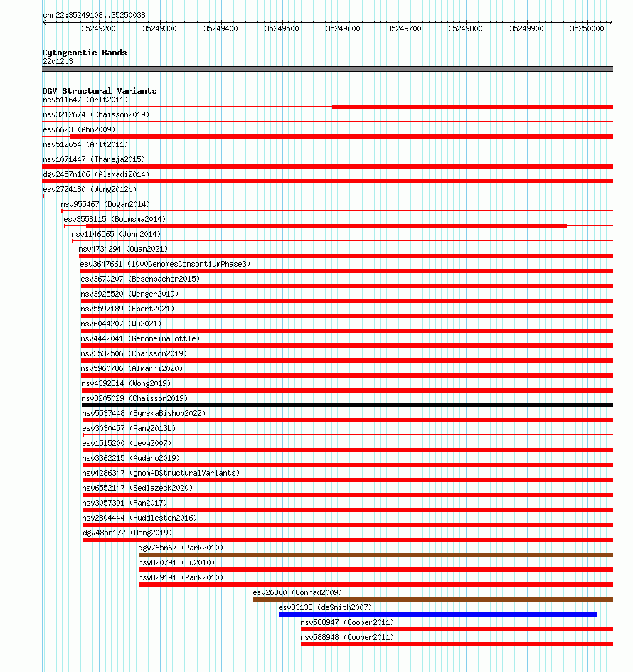Open esv26360 (Conrad2009) entry
The image size is (633, 672).
coord(297,593)
